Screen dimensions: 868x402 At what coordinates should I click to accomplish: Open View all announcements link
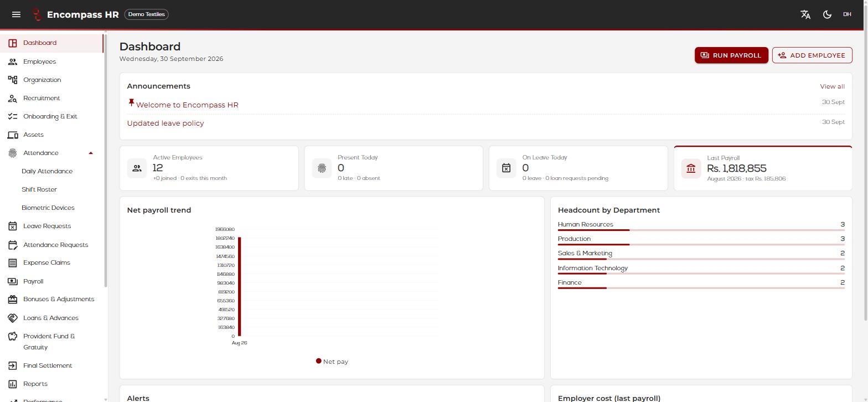[x=832, y=86]
